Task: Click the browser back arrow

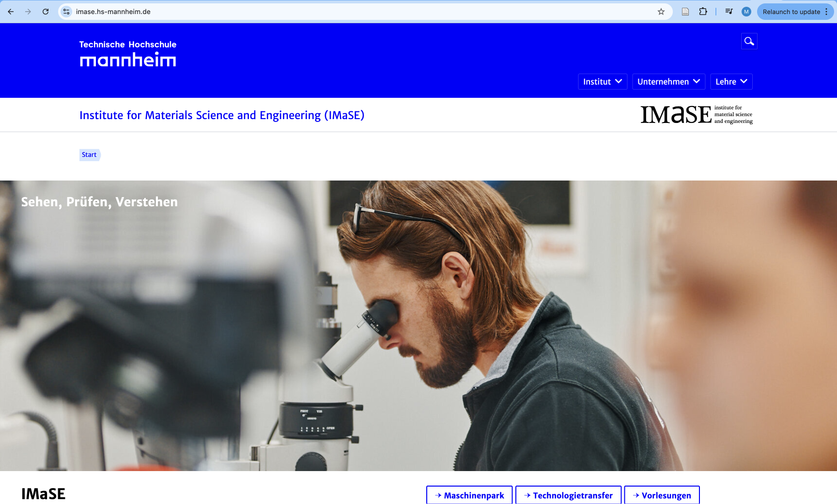Action: (x=11, y=12)
